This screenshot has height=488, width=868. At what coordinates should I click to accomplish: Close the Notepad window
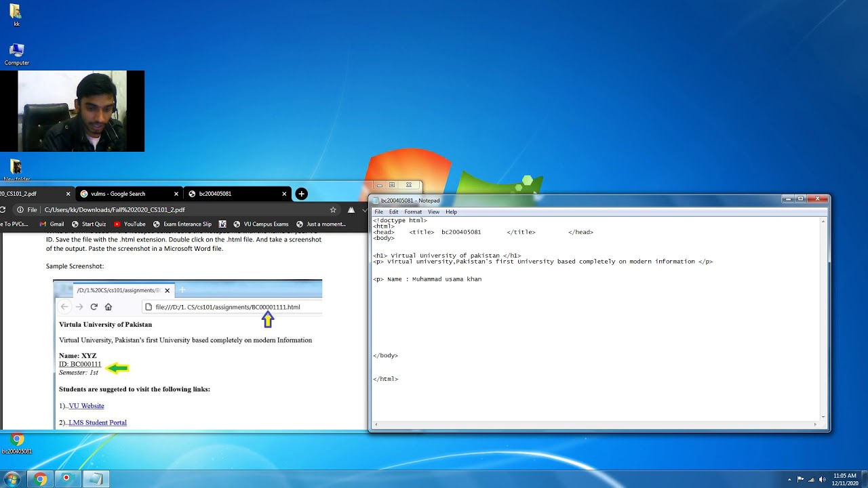click(818, 199)
